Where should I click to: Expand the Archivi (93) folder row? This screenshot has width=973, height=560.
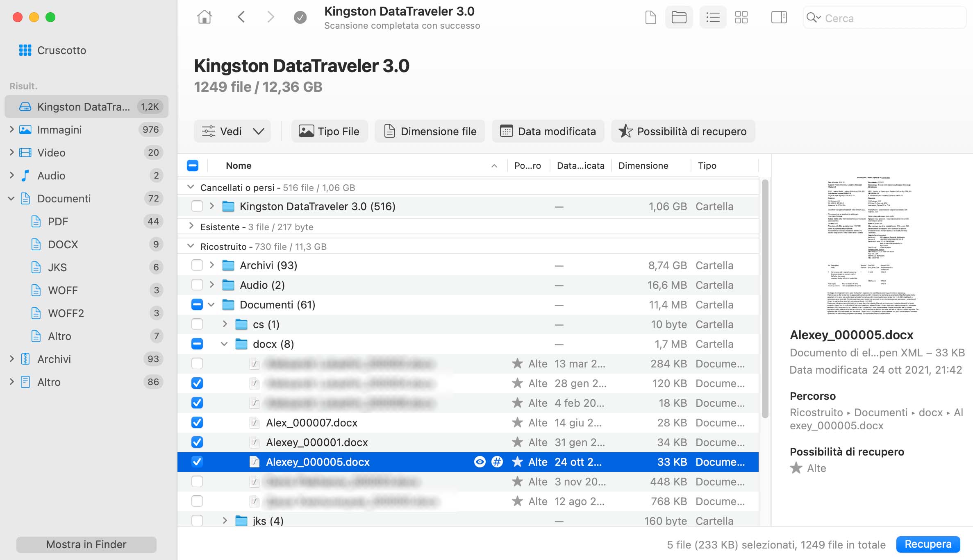point(212,265)
